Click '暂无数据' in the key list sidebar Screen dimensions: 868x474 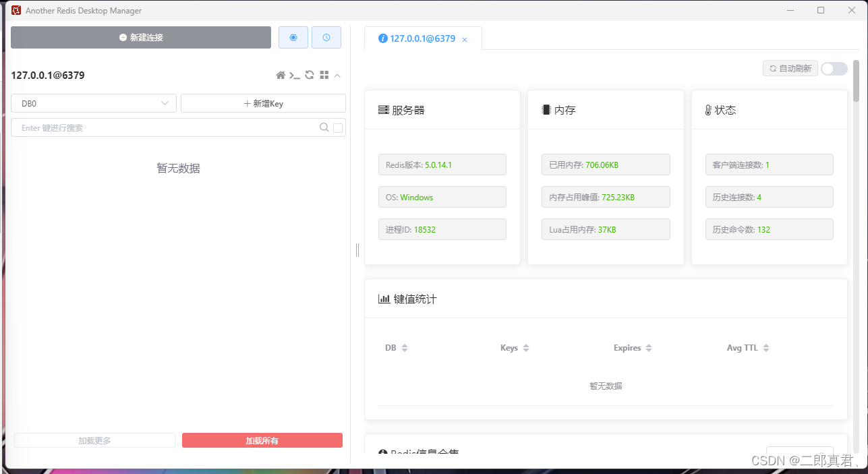(x=178, y=169)
